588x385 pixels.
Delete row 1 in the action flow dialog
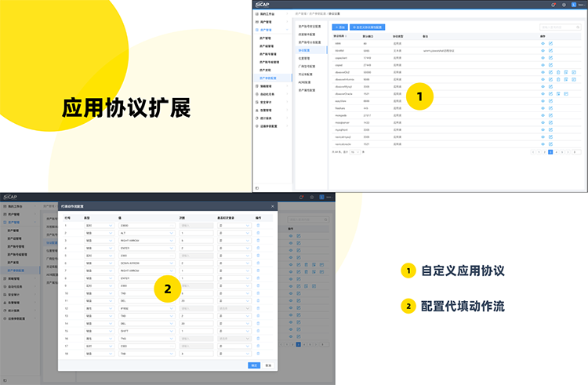pos(258,226)
